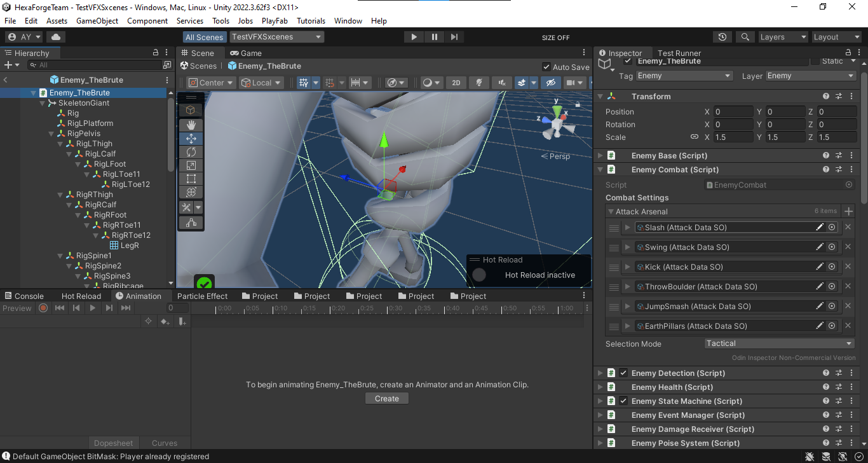The image size is (868, 463).
Task: Collapse the RigLThigh hierarchy node
Action: tap(60, 144)
